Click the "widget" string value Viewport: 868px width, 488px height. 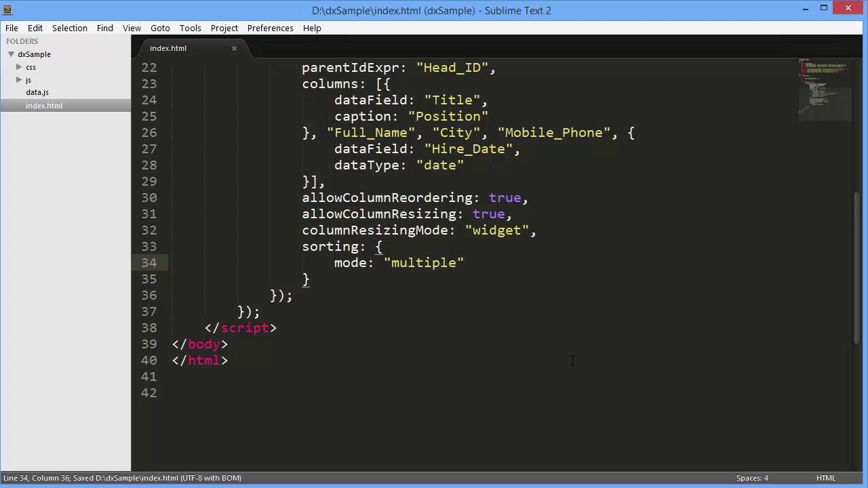point(497,230)
